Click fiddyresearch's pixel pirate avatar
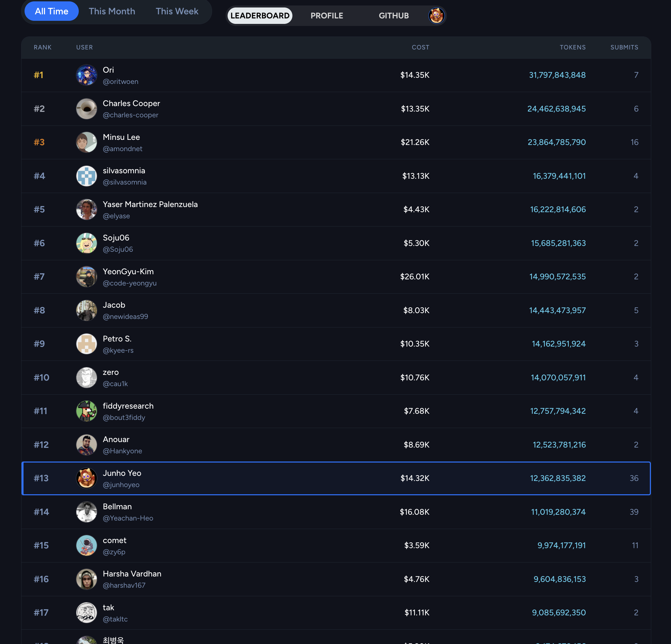The height and width of the screenshot is (644, 671). point(86,411)
